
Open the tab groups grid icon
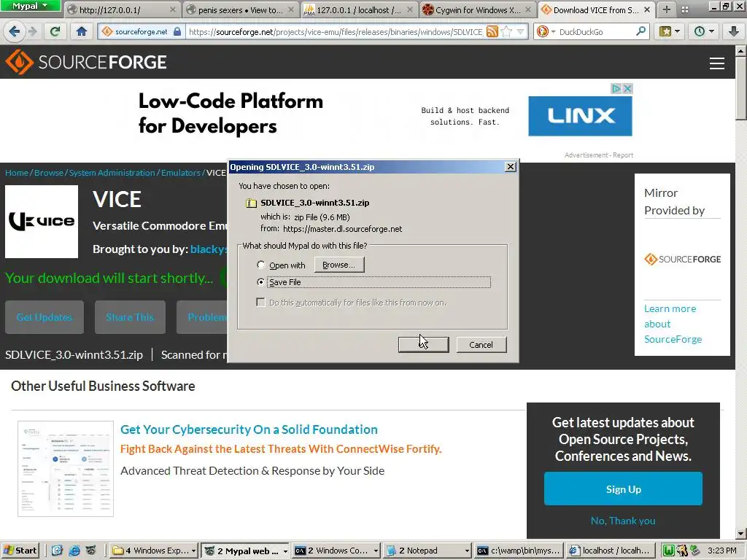[x=684, y=9]
